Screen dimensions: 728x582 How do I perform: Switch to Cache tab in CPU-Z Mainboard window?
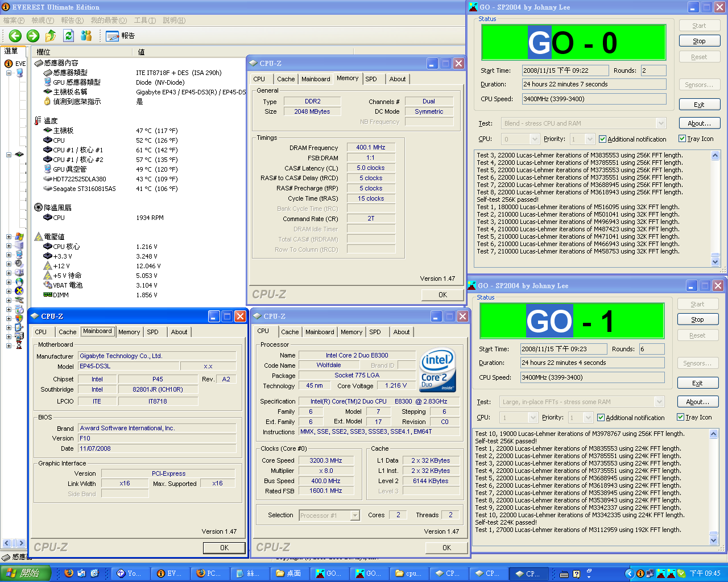pos(68,332)
